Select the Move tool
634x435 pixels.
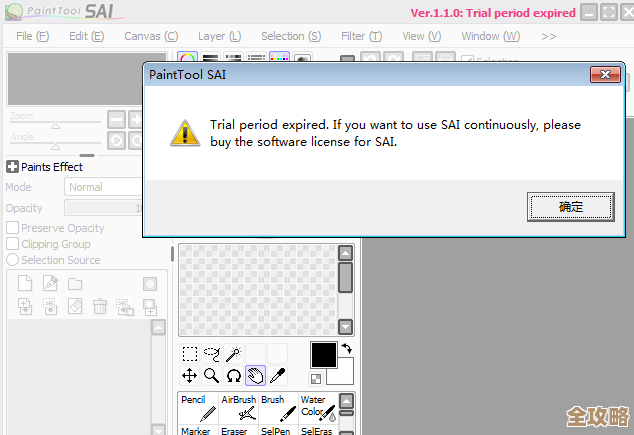(x=189, y=376)
